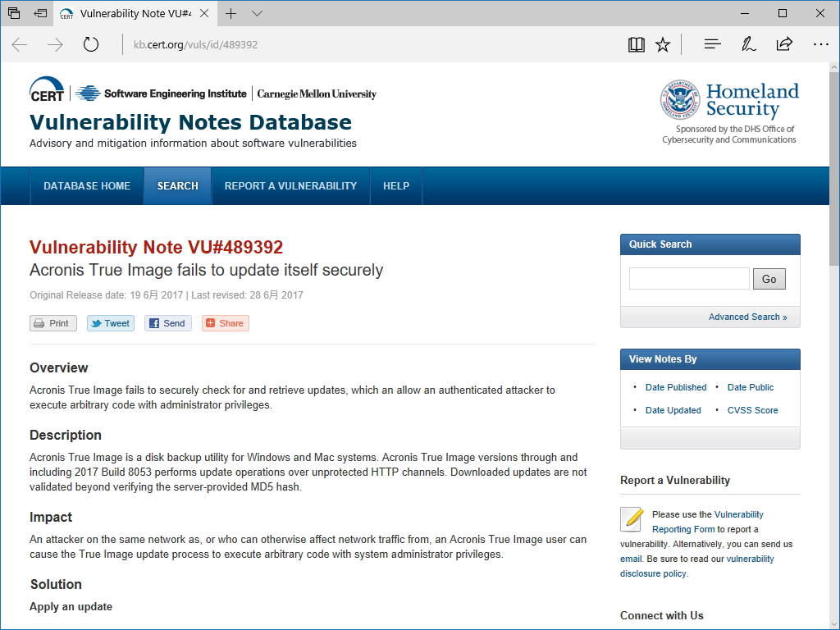840x630 pixels.
Task: Click the Software Engineering Institute logo
Action: [161, 94]
